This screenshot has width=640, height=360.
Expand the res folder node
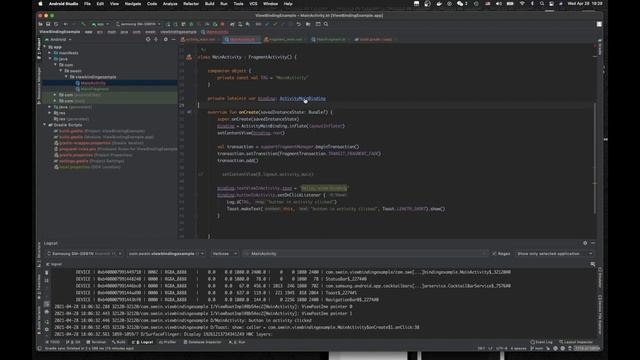50,113
